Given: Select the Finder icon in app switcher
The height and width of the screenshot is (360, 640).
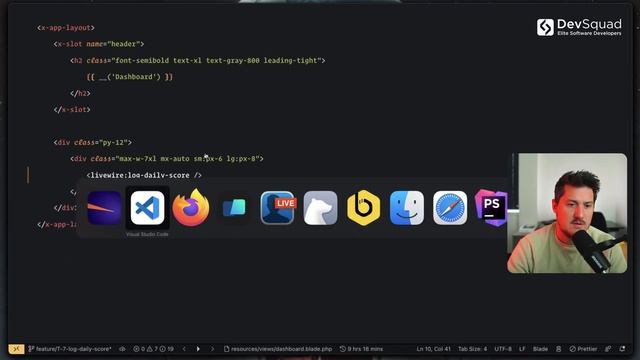Looking at the screenshot, I should [407, 208].
